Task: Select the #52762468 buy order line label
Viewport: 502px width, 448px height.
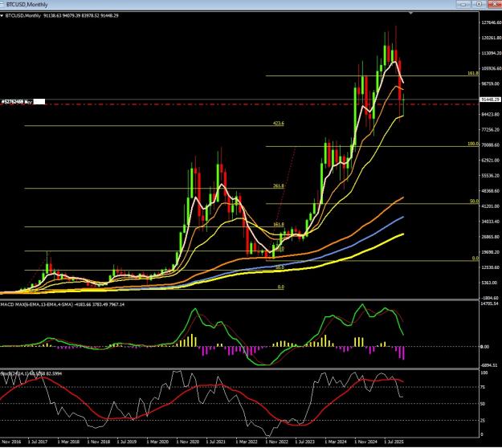Action: coord(17,102)
